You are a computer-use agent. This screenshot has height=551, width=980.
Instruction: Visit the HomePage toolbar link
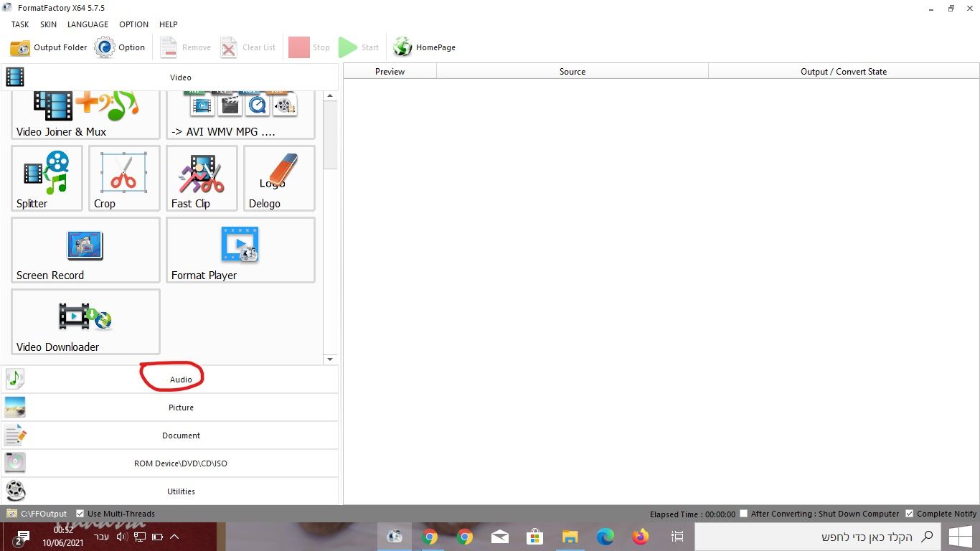(424, 47)
